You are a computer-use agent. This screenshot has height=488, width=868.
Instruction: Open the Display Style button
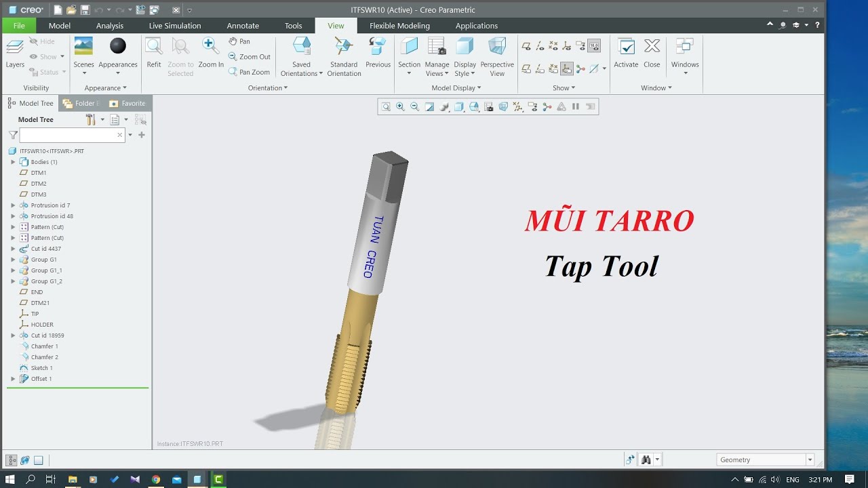(x=465, y=57)
